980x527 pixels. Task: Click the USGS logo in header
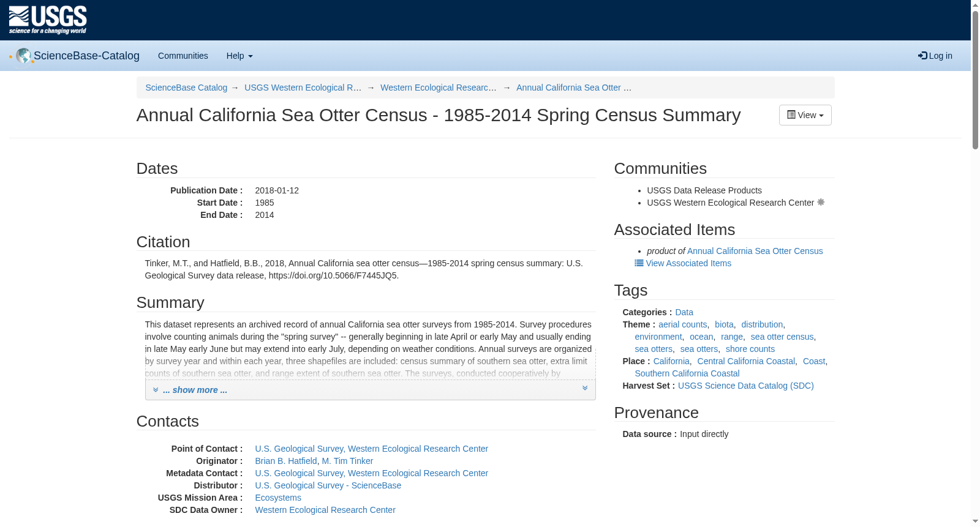(x=48, y=20)
